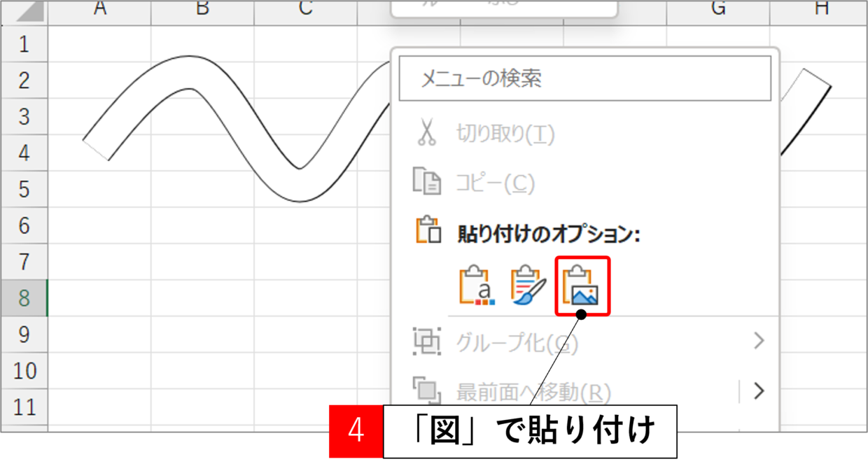Select row 9 header
868x471 pixels.
coord(24,335)
